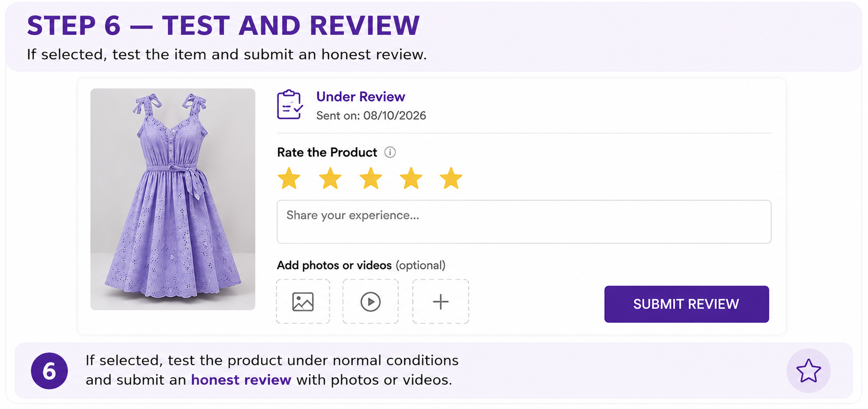Select the second rating star
The width and height of the screenshot is (868, 409).
pyautogui.click(x=330, y=179)
